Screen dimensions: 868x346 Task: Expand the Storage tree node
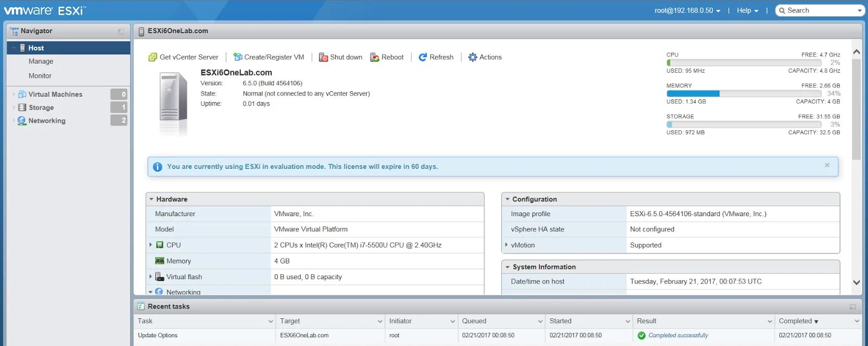pyautogui.click(x=14, y=108)
